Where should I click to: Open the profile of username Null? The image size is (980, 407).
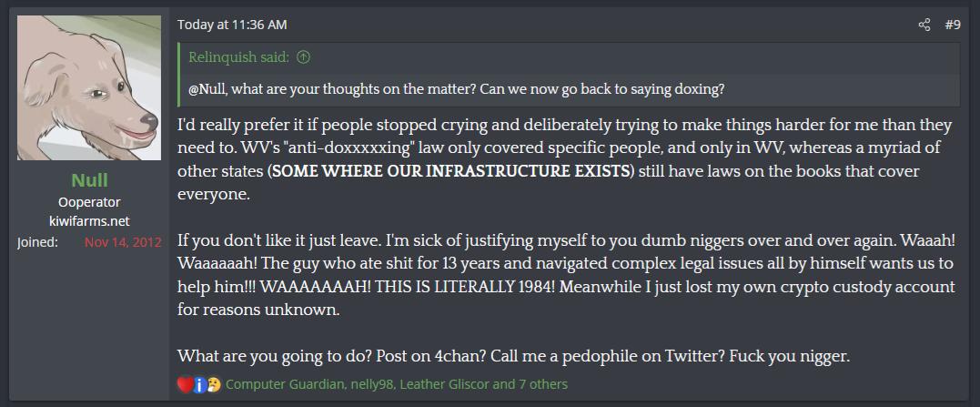(89, 180)
